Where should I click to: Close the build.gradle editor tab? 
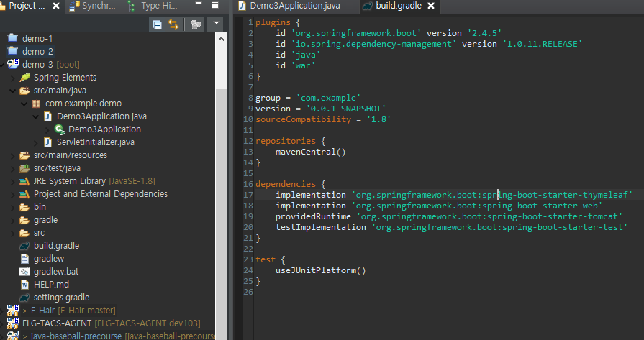431,6
